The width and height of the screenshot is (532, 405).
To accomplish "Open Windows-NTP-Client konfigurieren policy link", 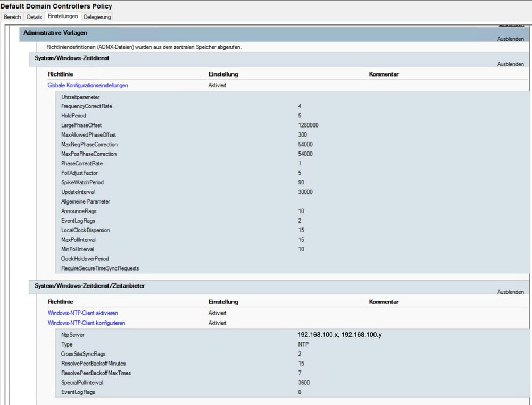I will 87,323.
